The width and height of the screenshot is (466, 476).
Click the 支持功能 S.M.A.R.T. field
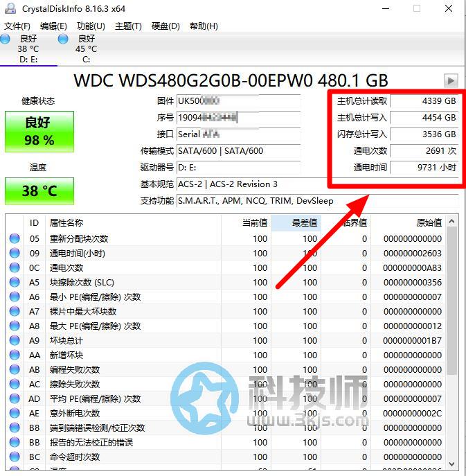(x=317, y=201)
